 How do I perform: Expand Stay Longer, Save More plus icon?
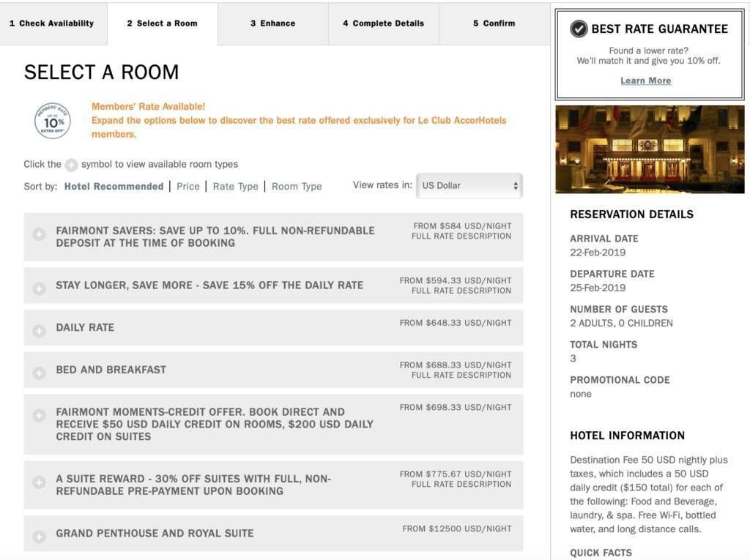coord(40,288)
